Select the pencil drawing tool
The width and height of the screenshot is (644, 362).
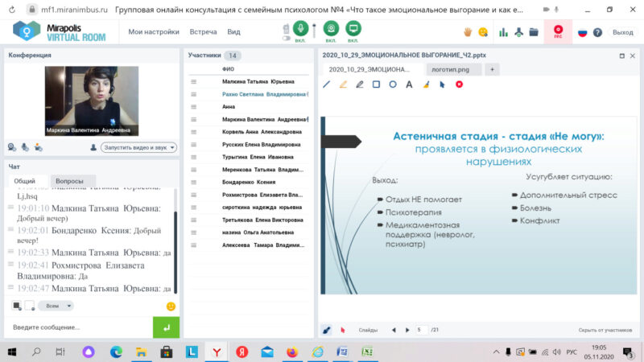point(359,84)
